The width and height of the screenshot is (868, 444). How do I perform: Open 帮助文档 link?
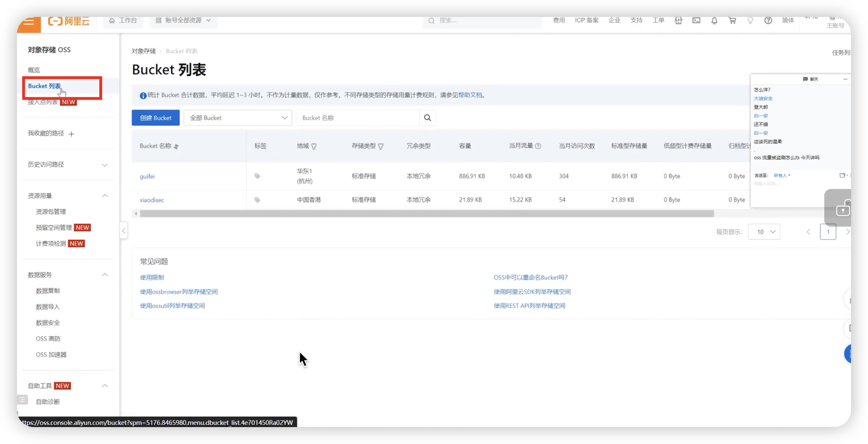coord(470,95)
